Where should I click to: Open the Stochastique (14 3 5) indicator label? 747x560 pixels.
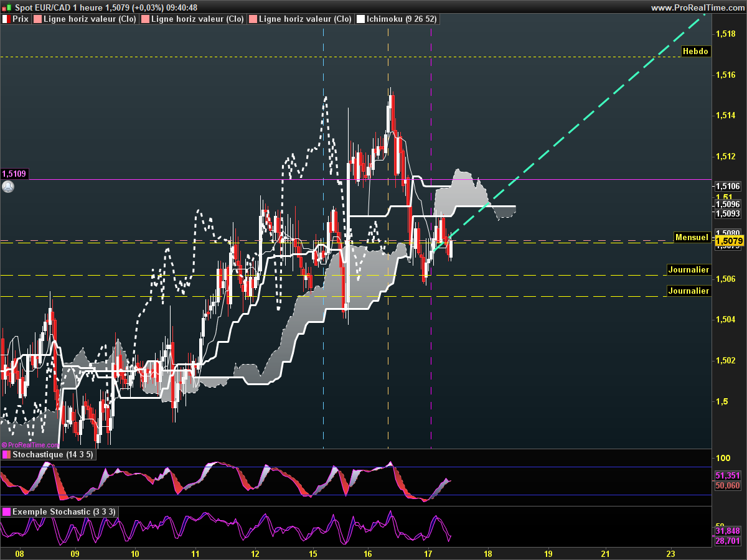pyautogui.click(x=53, y=455)
